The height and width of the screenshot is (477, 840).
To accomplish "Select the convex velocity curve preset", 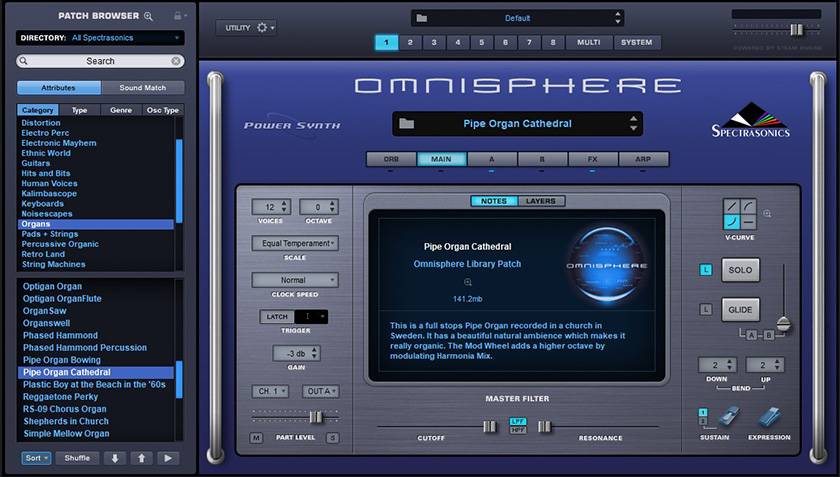I will (748, 206).
